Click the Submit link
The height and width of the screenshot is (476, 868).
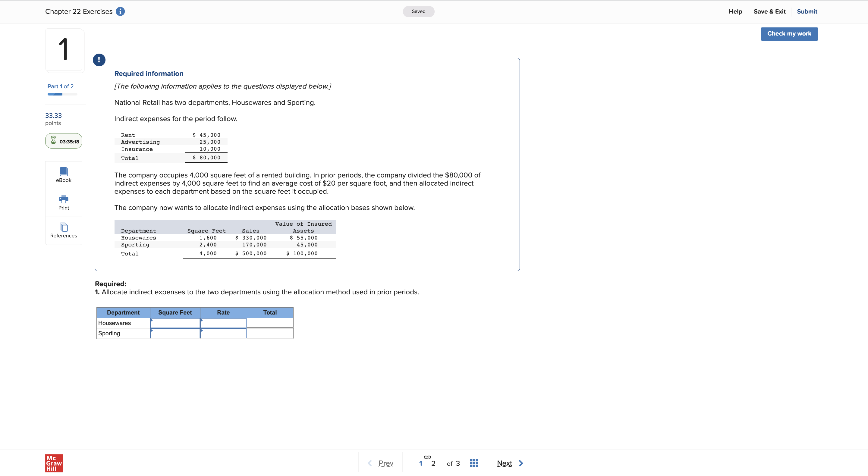807,11
